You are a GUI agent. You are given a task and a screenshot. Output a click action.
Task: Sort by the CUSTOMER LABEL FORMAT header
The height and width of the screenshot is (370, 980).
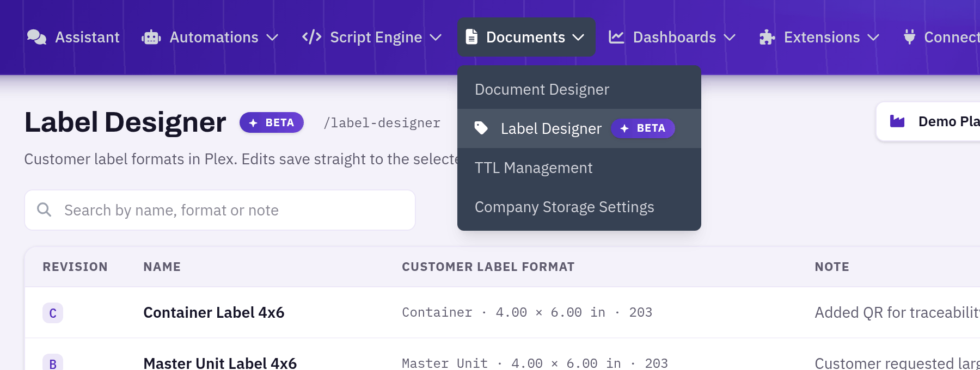(488, 267)
